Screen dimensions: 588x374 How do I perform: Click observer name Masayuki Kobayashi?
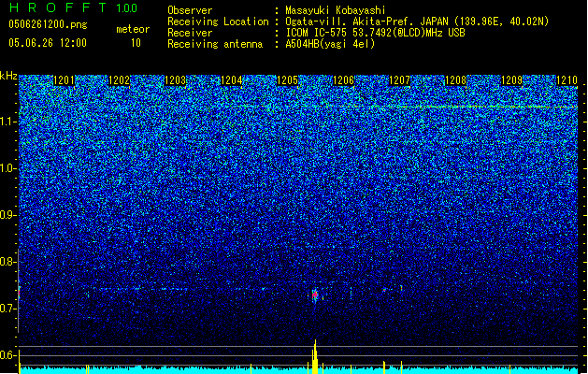(x=336, y=10)
